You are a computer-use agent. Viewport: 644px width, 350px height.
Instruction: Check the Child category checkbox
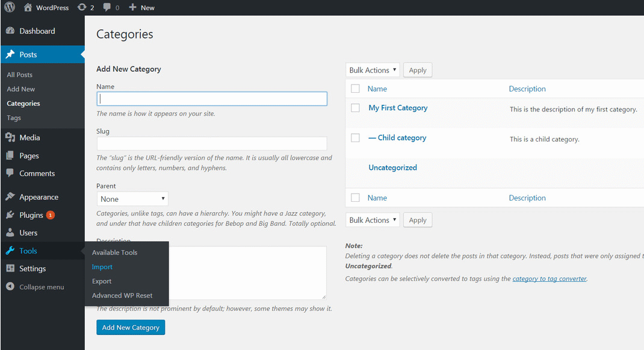(355, 137)
